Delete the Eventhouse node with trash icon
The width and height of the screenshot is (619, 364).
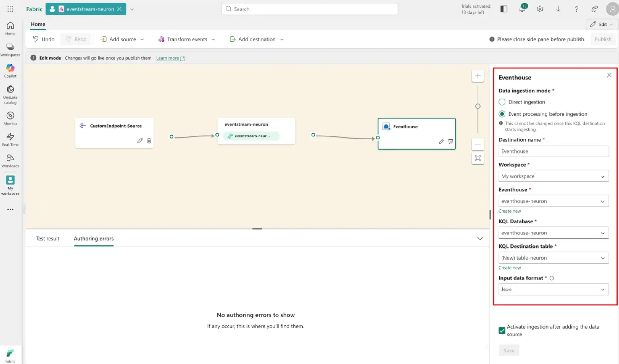click(451, 141)
